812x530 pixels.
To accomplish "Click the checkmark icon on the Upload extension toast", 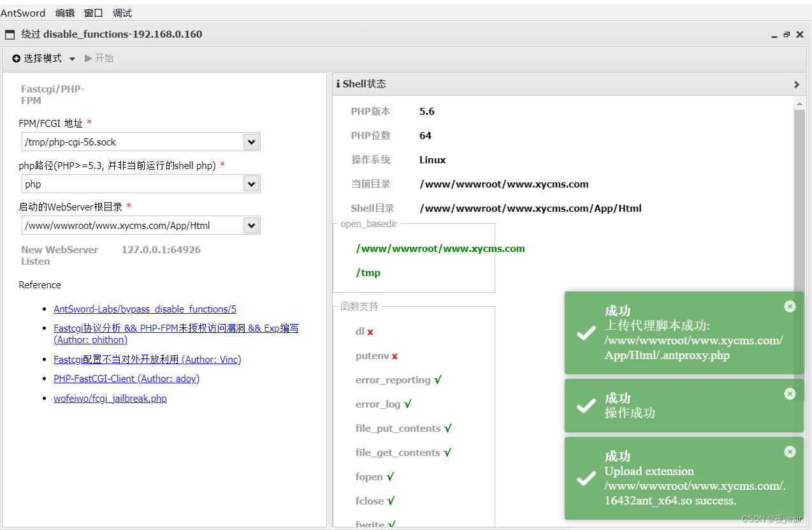I will point(586,478).
